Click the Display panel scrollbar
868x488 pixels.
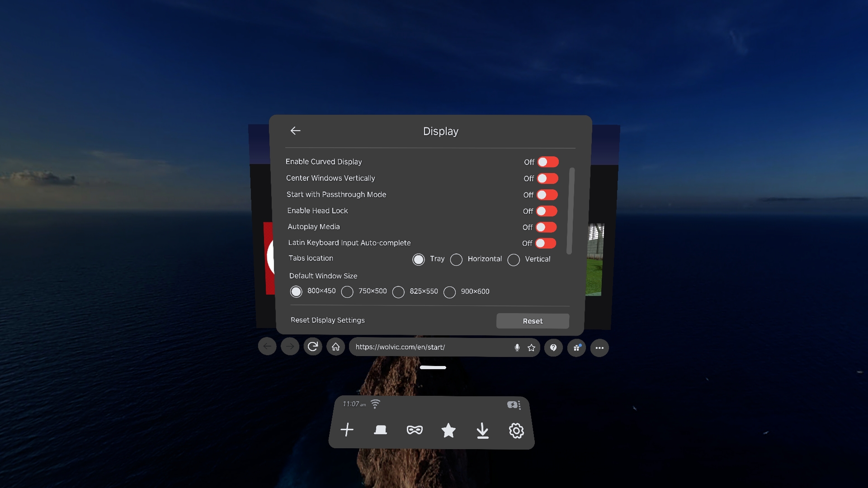click(x=571, y=211)
